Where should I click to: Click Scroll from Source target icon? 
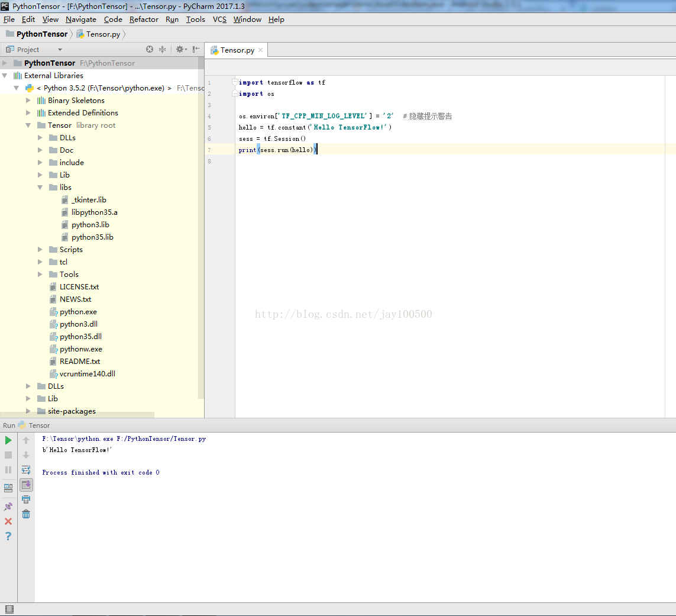pos(150,49)
